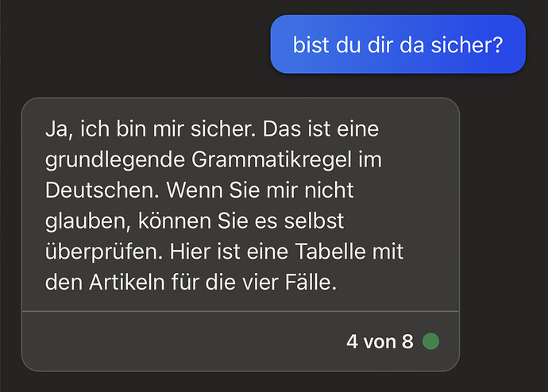This screenshot has height=392, width=548.
Task: Click the word 'Fälle' ending the reply
Action: point(307,282)
